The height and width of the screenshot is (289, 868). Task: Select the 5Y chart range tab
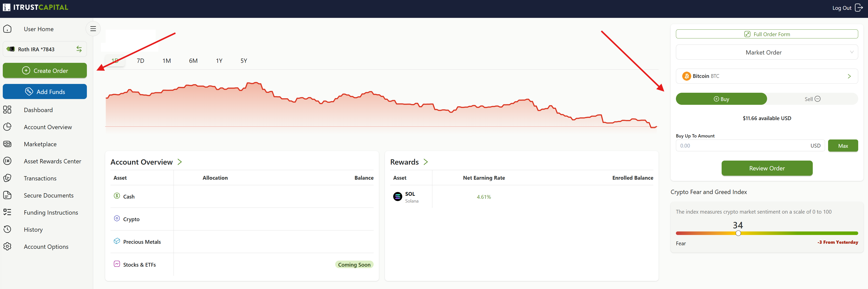tap(244, 61)
